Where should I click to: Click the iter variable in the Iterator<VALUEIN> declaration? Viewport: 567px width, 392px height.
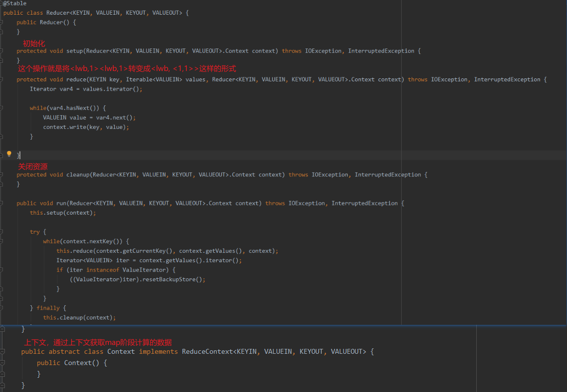point(123,260)
